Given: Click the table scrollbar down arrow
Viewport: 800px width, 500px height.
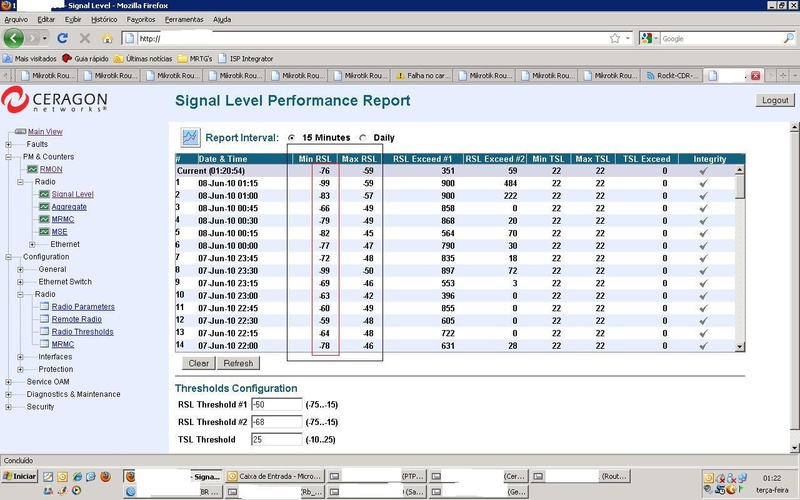Looking at the screenshot, I should point(740,346).
